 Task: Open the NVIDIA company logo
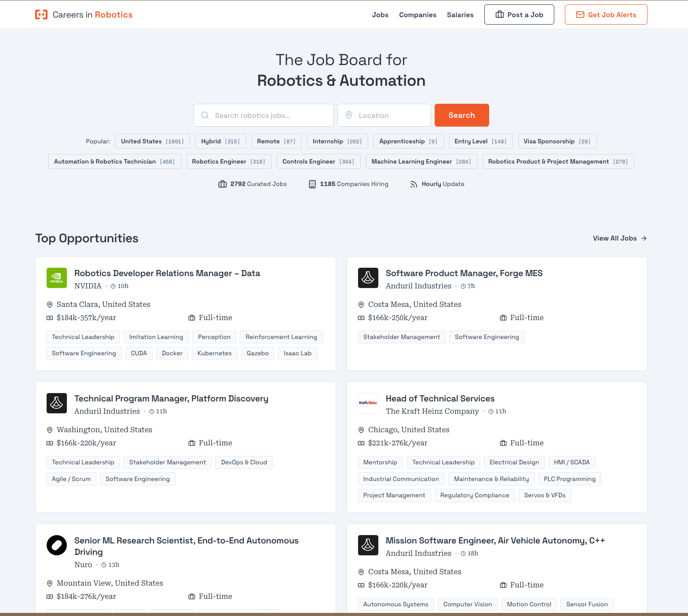coord(56,278)
